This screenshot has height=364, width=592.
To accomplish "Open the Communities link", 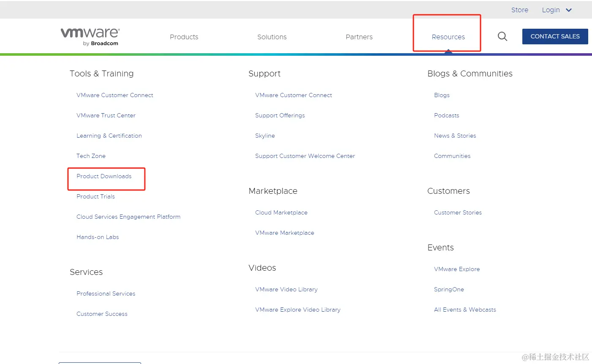I will (452, 156).
